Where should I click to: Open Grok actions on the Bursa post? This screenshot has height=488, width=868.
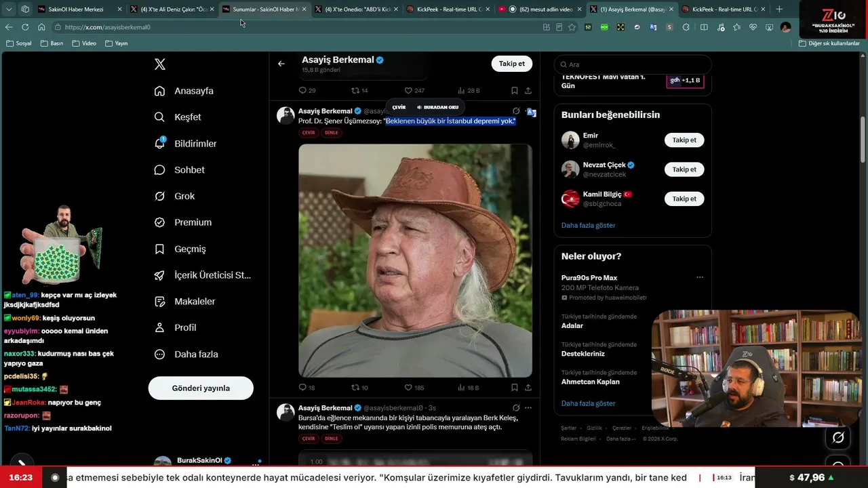tap(516, 408)
